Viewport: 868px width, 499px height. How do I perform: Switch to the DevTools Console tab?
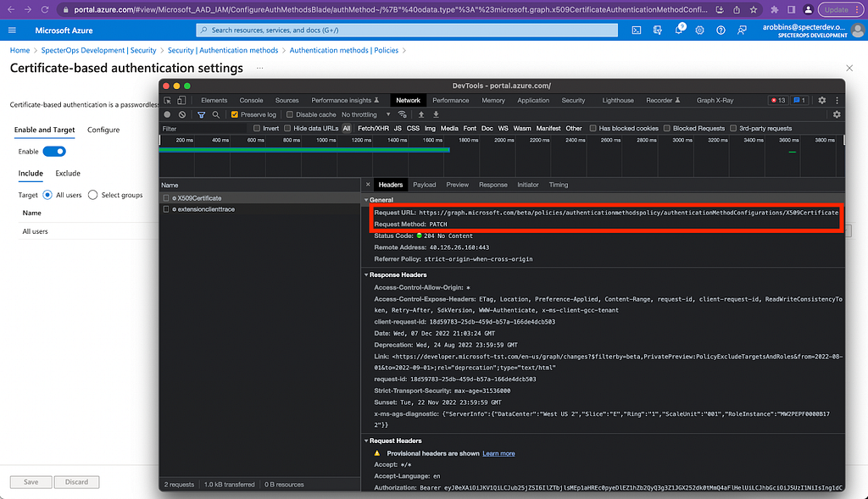point(251,100)
